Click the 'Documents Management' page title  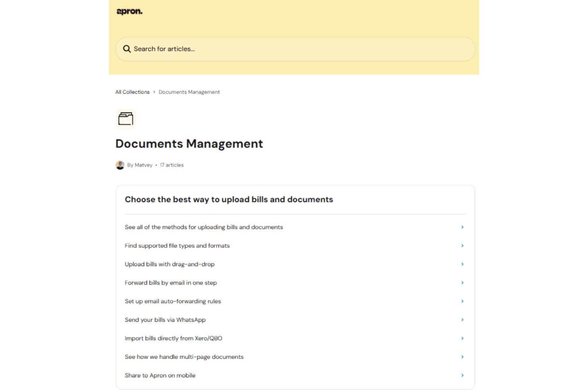[x=189, y=144]
